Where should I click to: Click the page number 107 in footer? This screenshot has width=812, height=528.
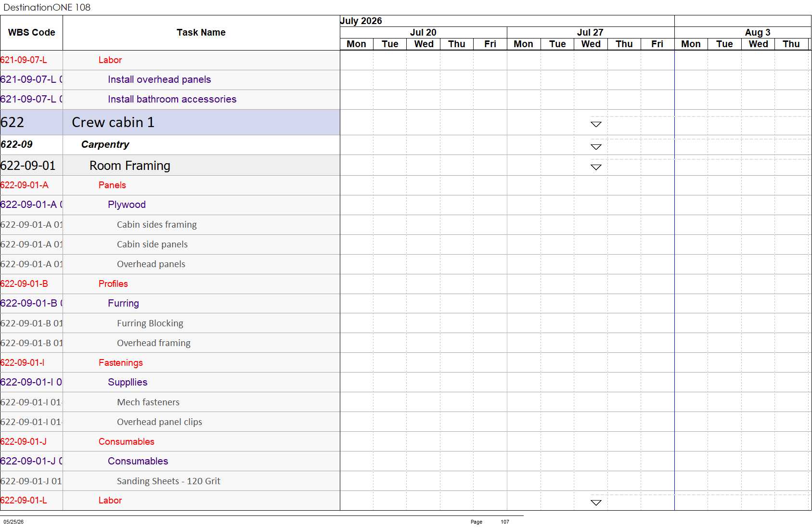point(504,522)
